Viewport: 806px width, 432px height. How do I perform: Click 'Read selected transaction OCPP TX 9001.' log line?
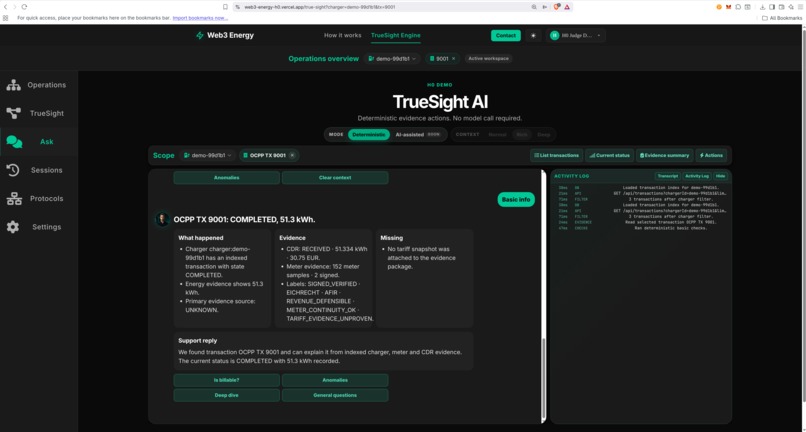(x=671, y=222)
